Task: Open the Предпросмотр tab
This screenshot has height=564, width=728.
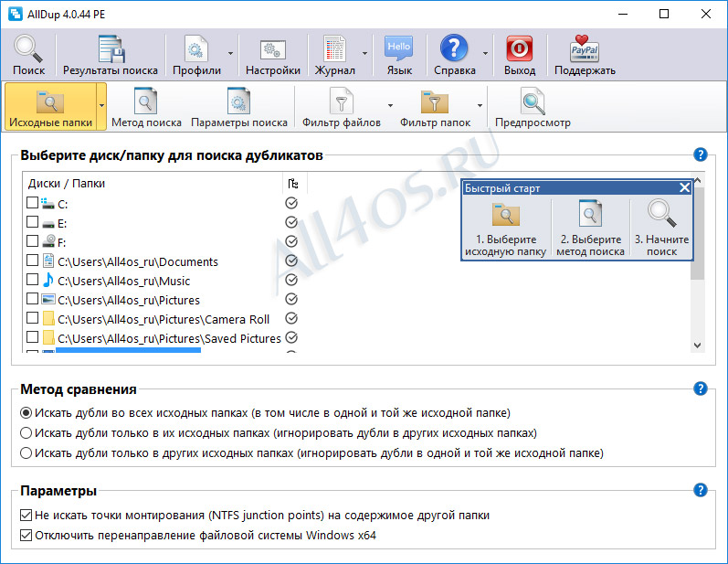Action: tap(533, 107)
